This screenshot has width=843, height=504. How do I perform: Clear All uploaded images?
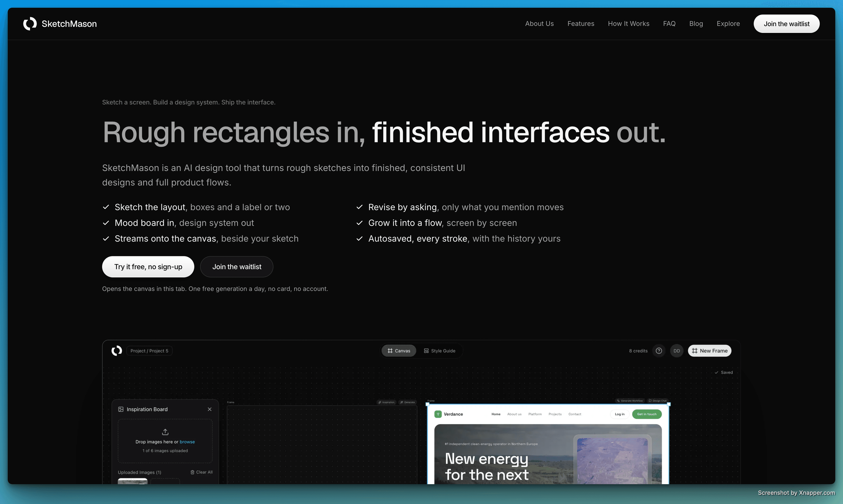tap(202, 472)
